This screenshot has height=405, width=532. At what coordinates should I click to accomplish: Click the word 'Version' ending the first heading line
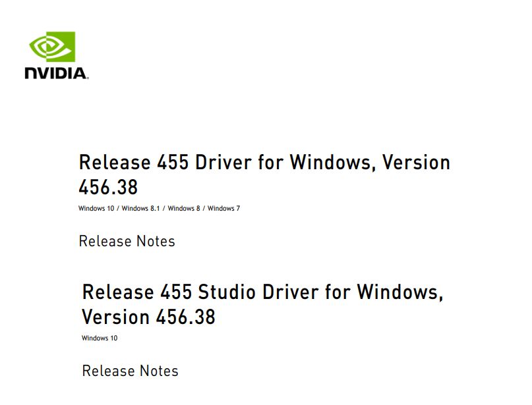click(x=416, y=162)
